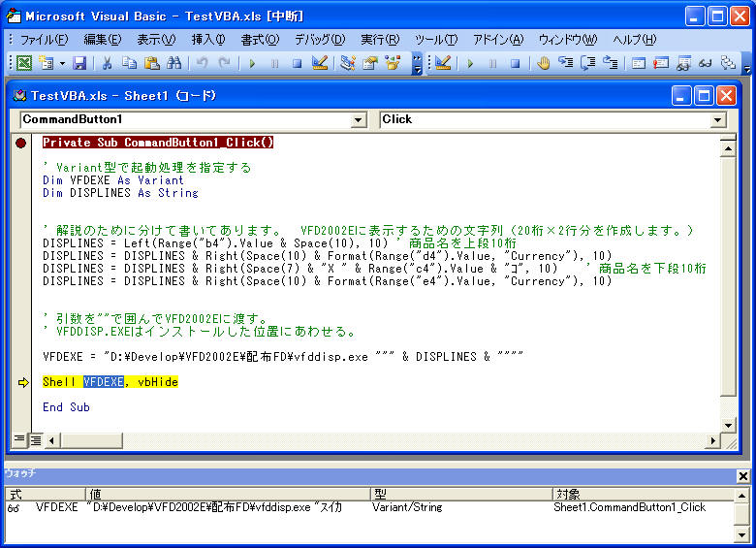Close the ウォッチ watch panel
This screenshot has height=548, width=756.
pyautogui.click(x=743, y=476)
